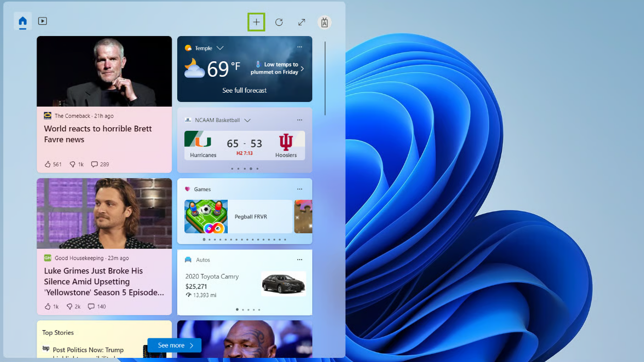Open Games widget more options
Viewport: 644px width, 362px height.
(x=300, y=189)
